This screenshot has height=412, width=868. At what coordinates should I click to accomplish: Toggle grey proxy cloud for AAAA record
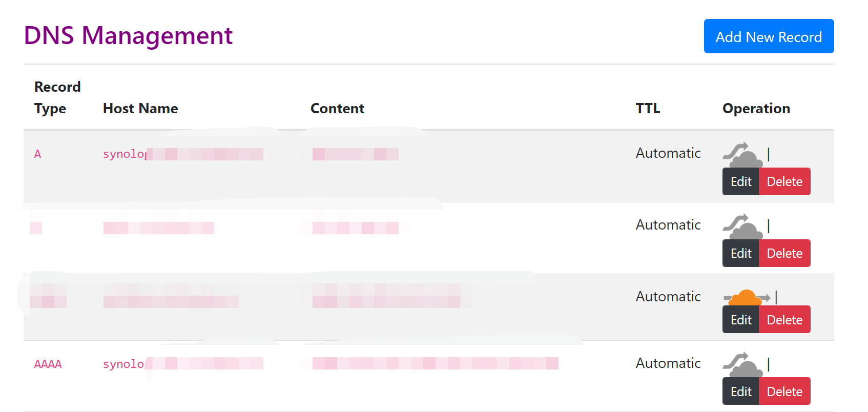(742, 364)
